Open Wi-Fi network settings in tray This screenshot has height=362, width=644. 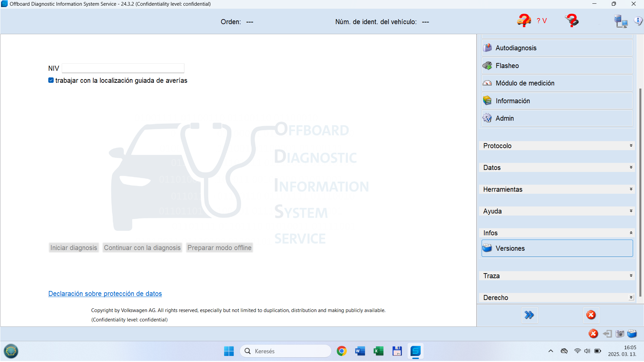[577, 351]
